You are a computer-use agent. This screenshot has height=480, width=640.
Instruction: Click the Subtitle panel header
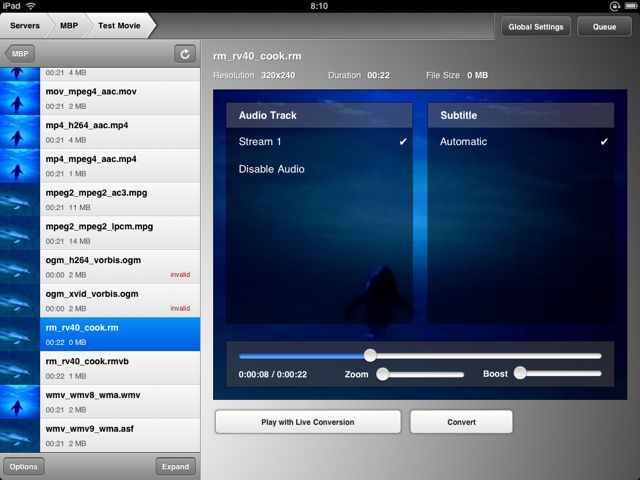tap(521, 115)
